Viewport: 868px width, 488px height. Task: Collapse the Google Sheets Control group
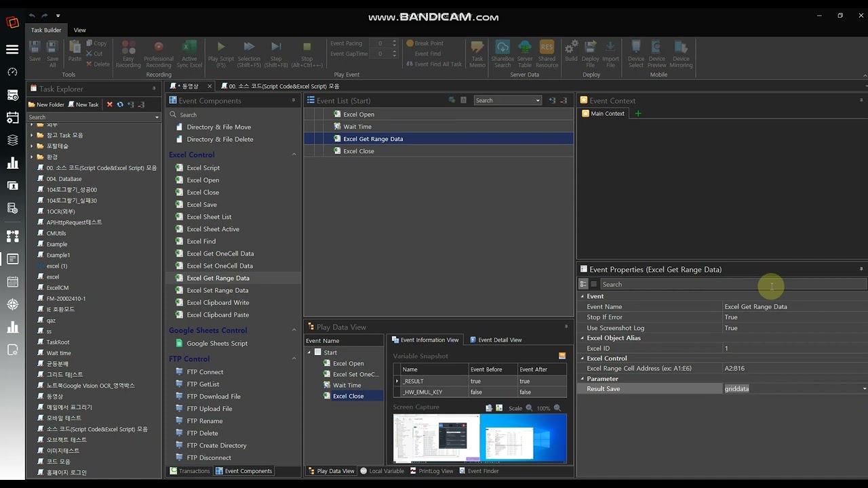tap(294, 330)
